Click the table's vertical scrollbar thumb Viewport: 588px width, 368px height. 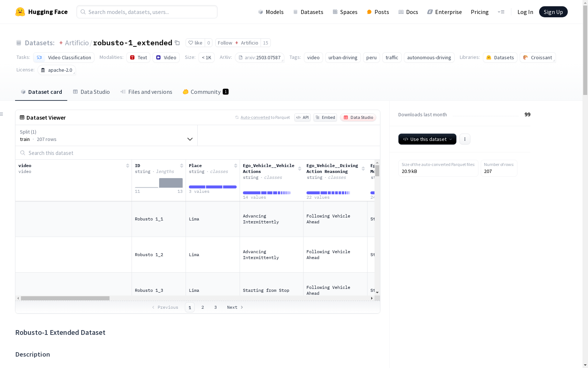(377, 171)
